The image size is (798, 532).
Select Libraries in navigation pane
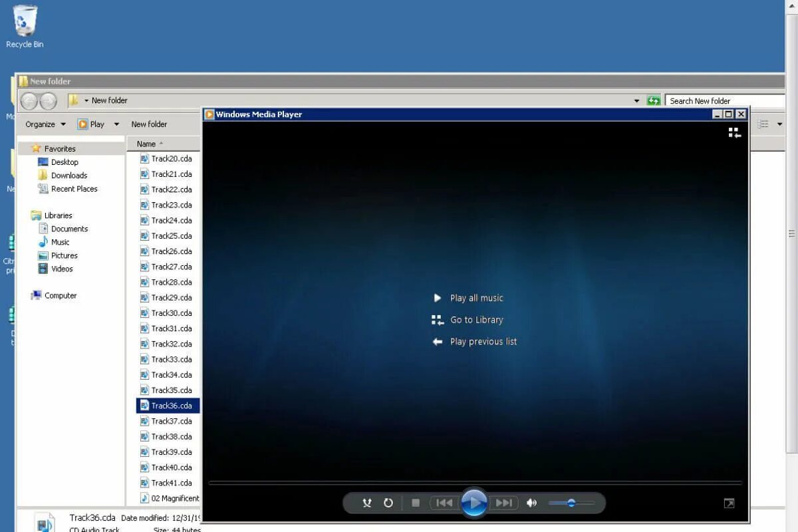[51, 215]
